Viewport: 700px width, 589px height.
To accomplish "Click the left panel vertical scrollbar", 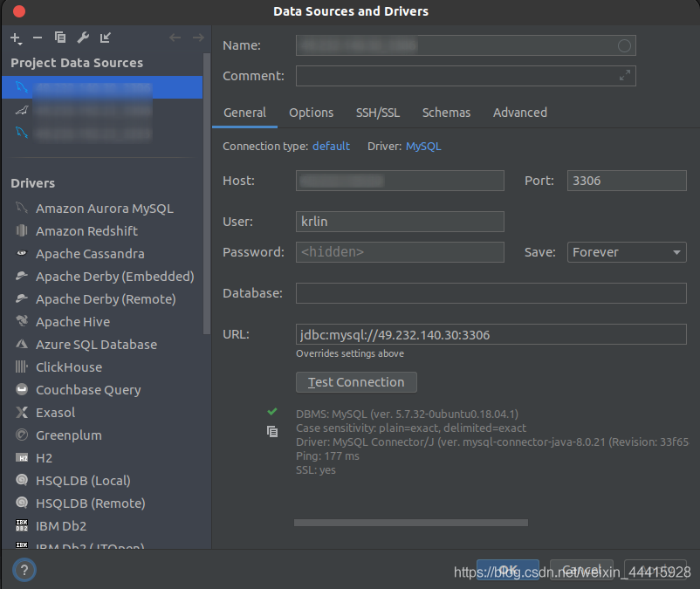I will click(206, 193).
